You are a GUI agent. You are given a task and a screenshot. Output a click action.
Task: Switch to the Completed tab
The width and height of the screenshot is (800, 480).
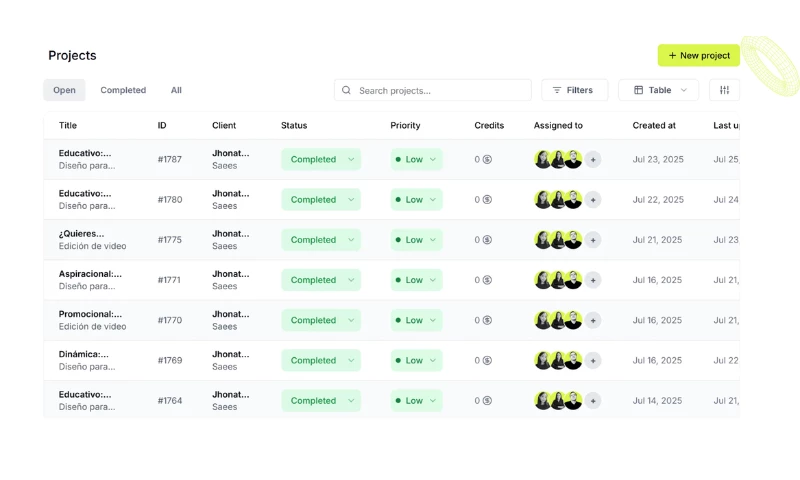(123, 90)
